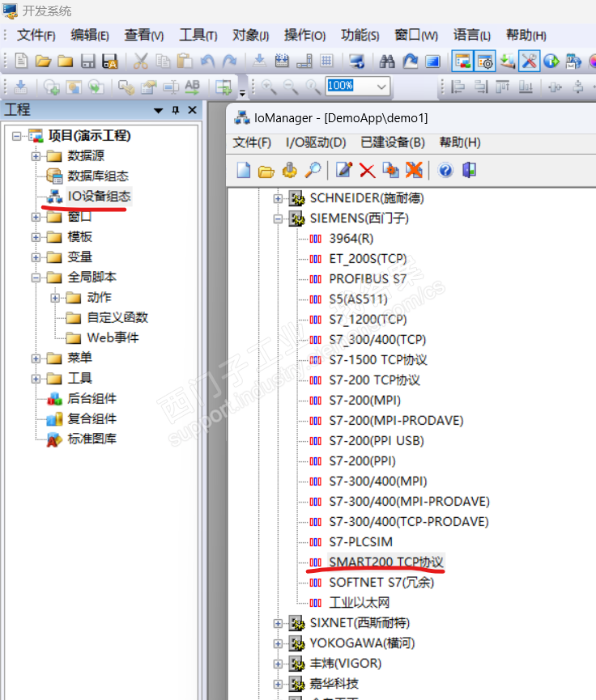The image size is (596, 700).
Task: Pin the 工程 panel with pushpin
Action: [x=176, y=110]
